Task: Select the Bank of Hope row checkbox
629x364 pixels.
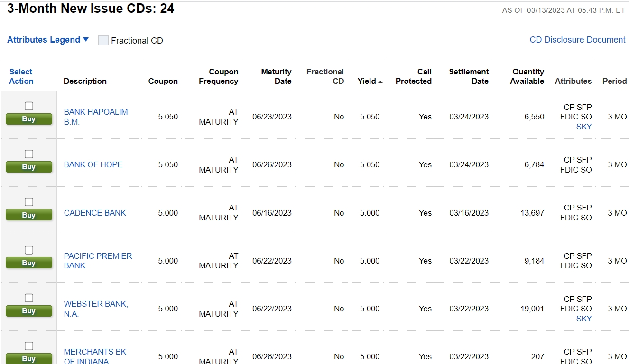Action: (29, 154)
